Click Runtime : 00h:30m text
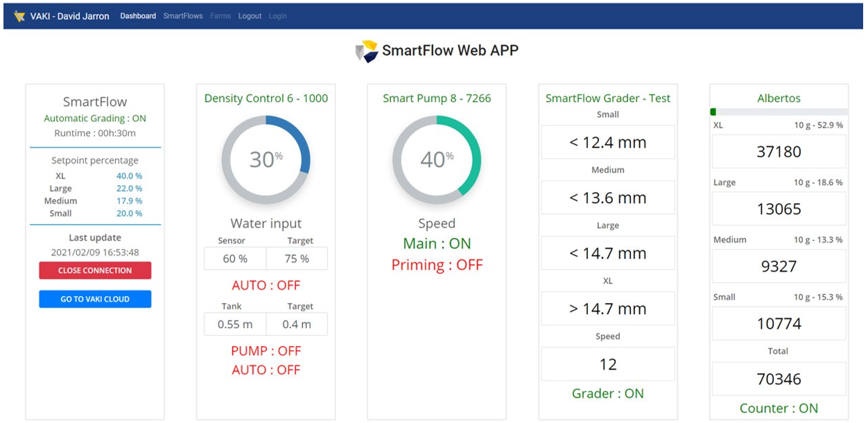Image resolution: width=868 pixels, height=423 pixels. click(95, 133)
